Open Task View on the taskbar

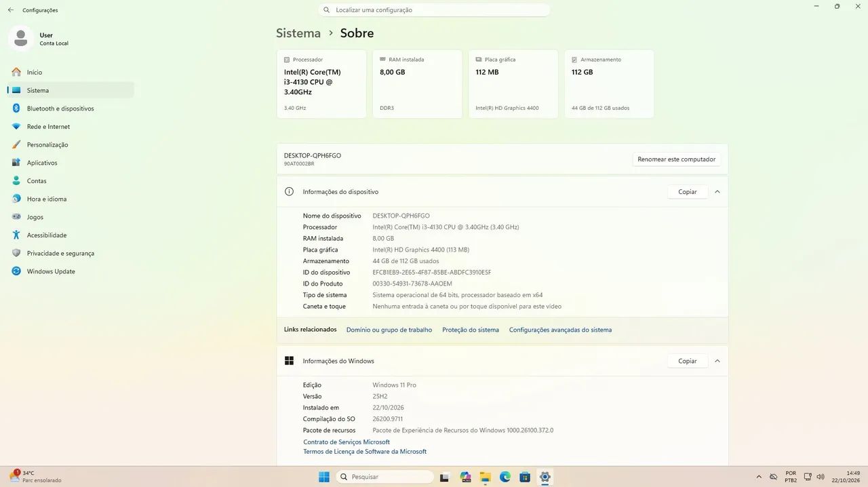446,477
